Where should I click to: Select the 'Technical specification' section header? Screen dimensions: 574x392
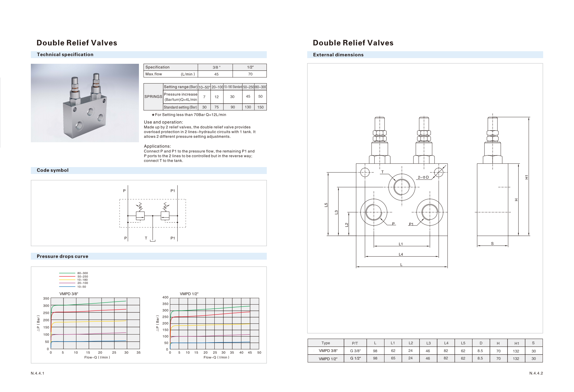click(x=65, y=55)
